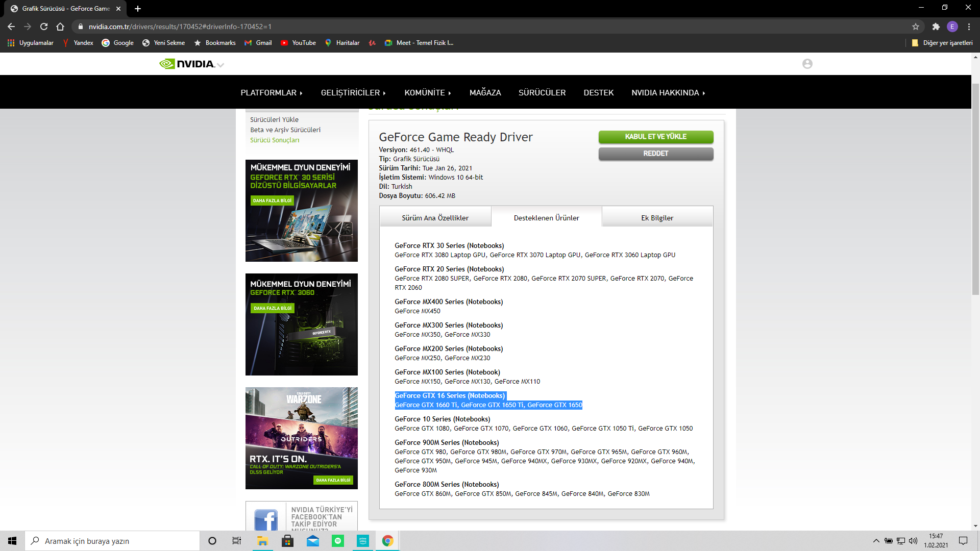The image size is (980, 551).
Task: Click the KABUL ET VE YÜKLE button
Action: 655,137
